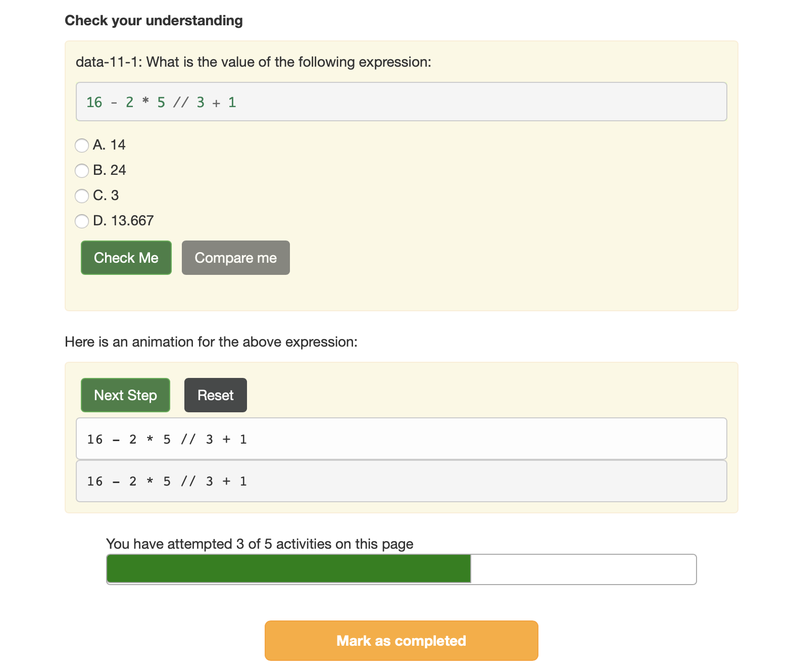Open Compare me results

(236, 258)
